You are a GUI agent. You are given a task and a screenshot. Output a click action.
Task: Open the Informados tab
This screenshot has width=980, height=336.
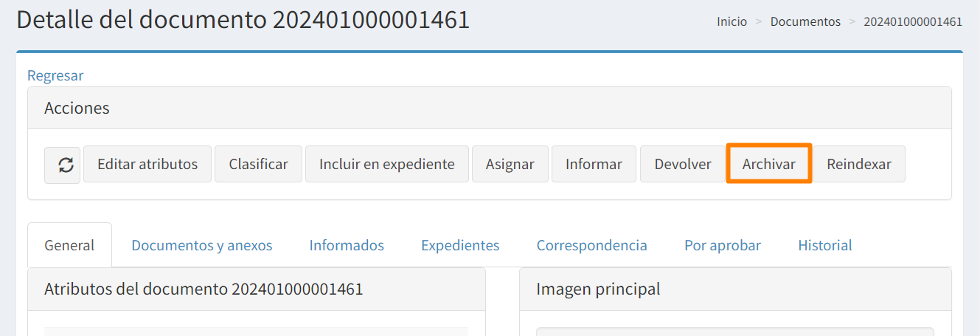click(x=347, y=245)
